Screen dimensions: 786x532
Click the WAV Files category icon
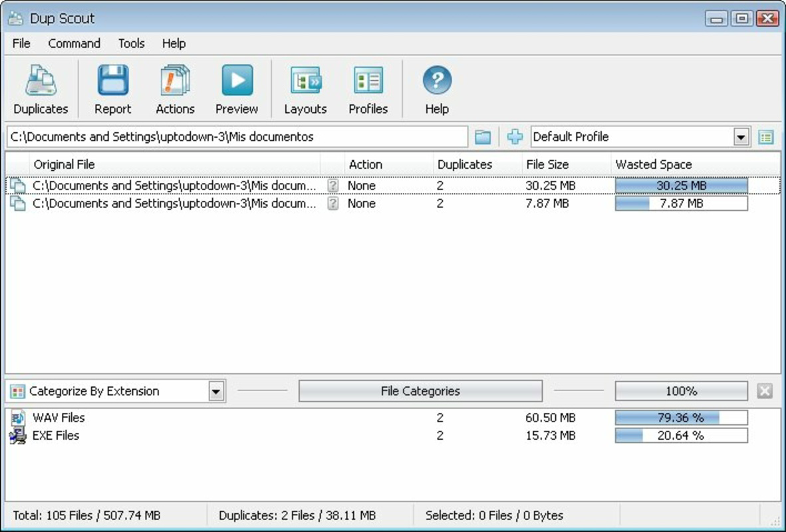(x=17, y=417)
